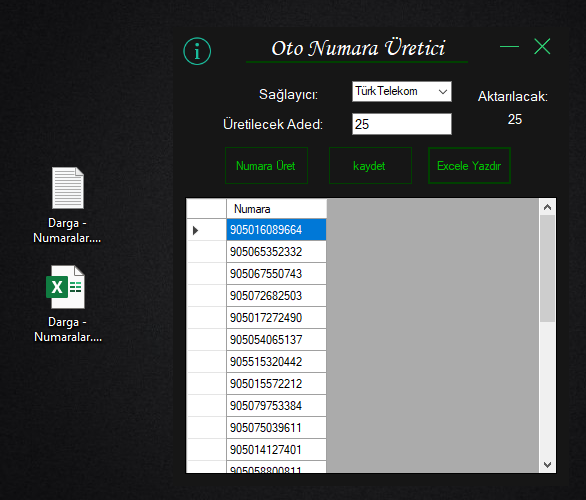Select the cell 905065352332
This screenshot has width=586, height=500.
(x=277, y=252)
